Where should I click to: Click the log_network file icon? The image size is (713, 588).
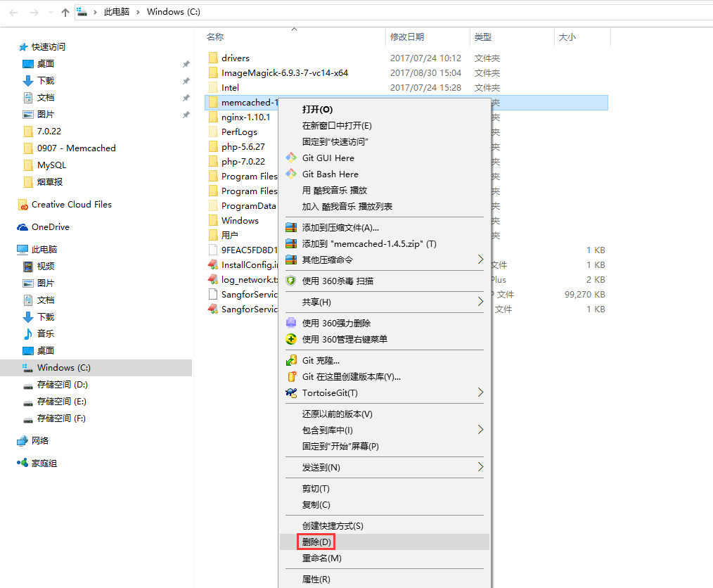click(x=213, y=279)
